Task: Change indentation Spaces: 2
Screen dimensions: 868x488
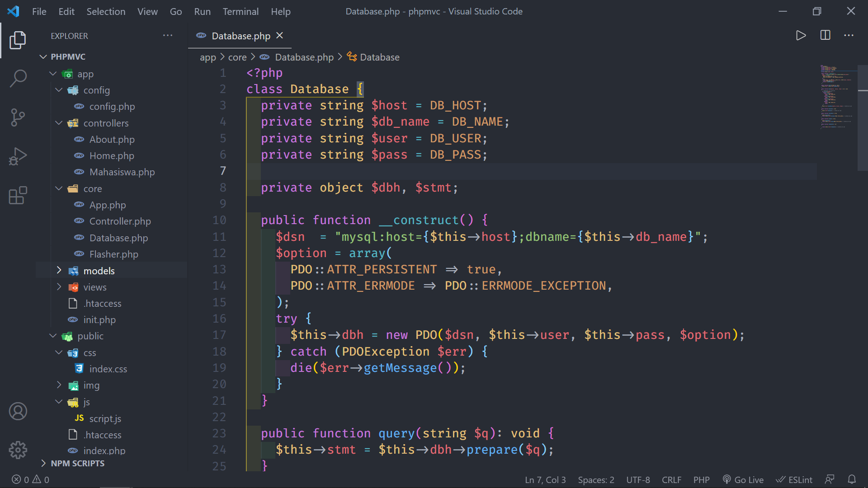Action: [x=596, y=479]
